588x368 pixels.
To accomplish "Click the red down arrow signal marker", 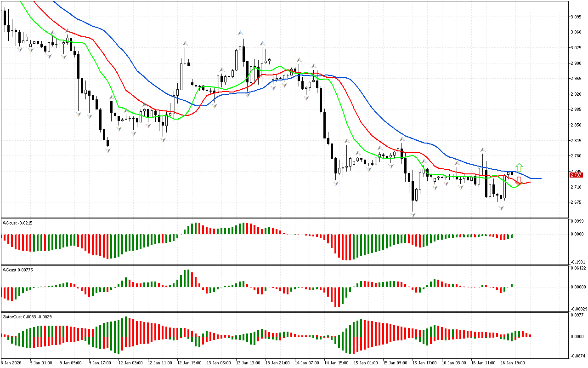I will (519, 181).
